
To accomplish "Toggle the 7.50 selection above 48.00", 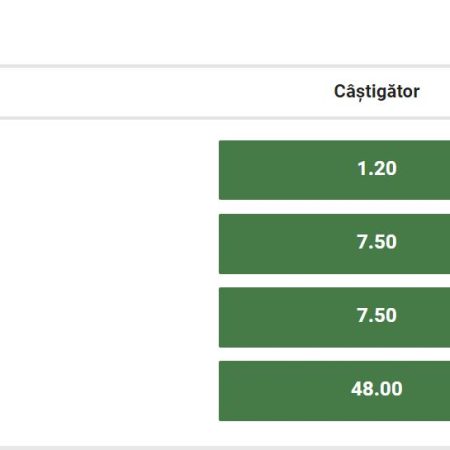I will pos(334,317).
